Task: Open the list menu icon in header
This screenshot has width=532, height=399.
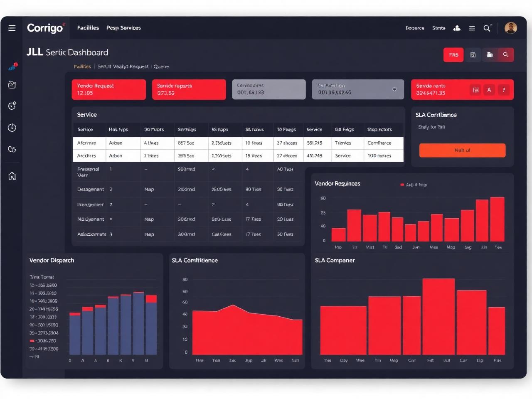Action: tap(472, 28)
